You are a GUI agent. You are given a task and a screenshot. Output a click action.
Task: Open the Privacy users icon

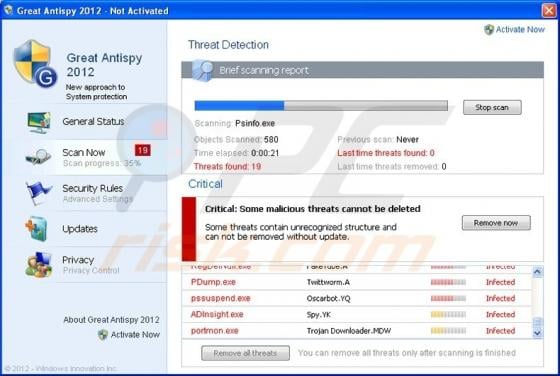39,265
